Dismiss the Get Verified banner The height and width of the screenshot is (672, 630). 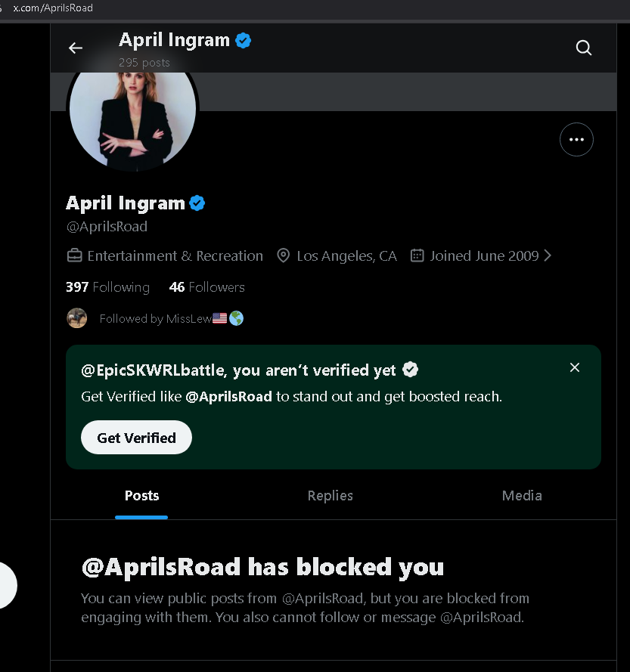tap(575, 367)
